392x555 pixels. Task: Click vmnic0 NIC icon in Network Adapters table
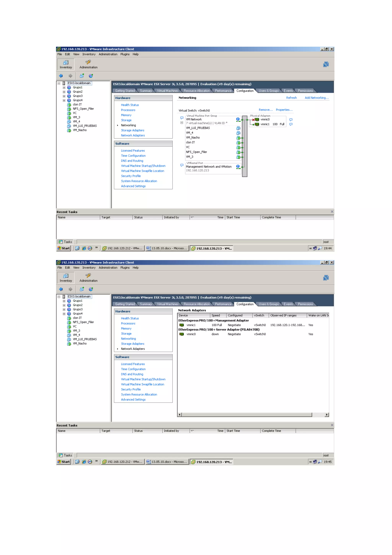[x=182, y=334]
